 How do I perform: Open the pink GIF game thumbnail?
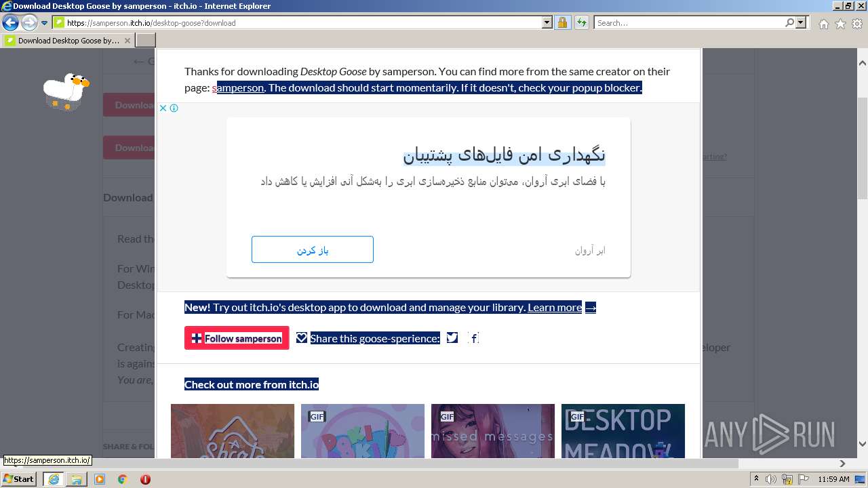tap(363, 431)
